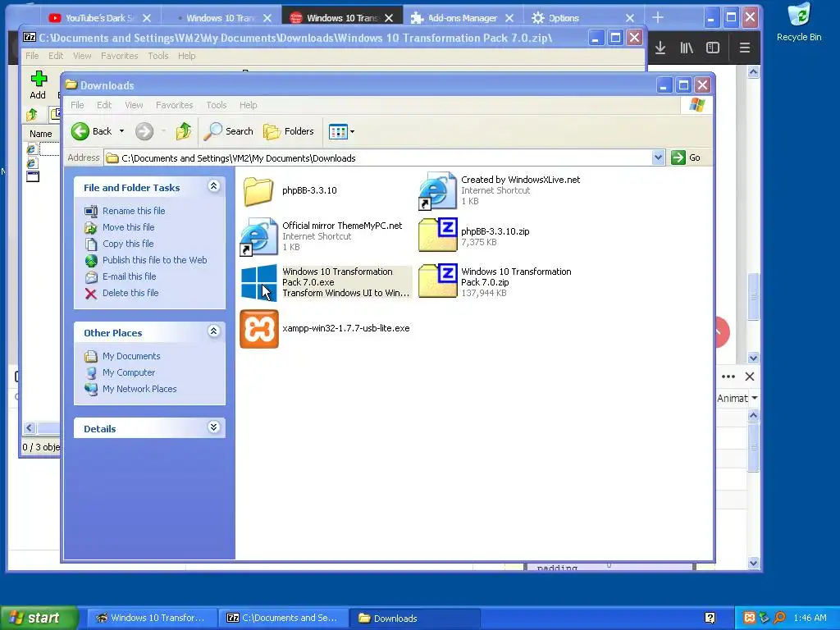Expand the Details panel

click(x=213, y=427)
